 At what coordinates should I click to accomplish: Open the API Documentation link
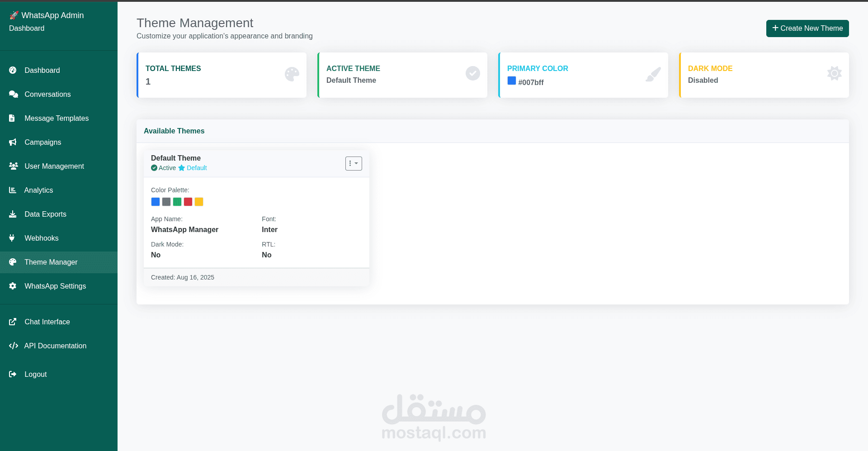click(59, 346)
